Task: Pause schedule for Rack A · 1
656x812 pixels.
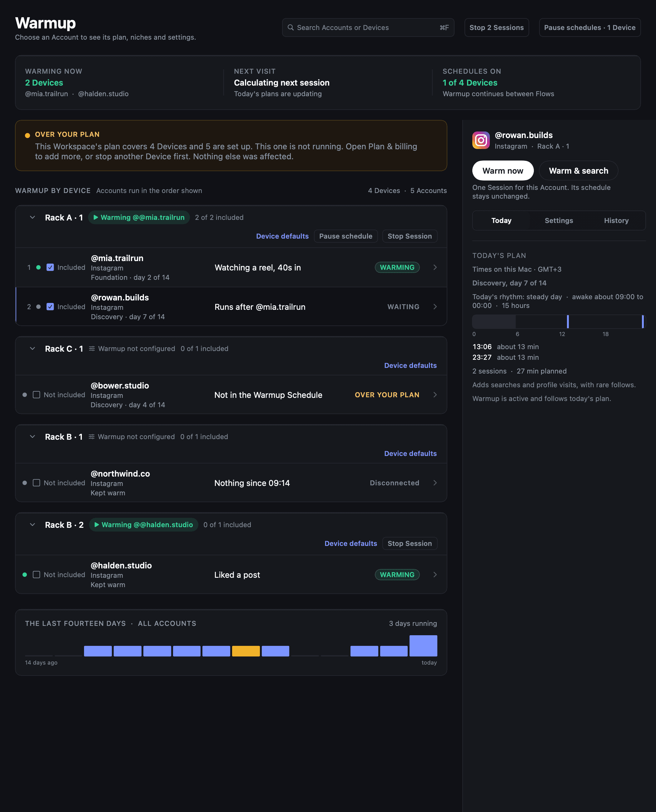Action: tap(345, 236)
